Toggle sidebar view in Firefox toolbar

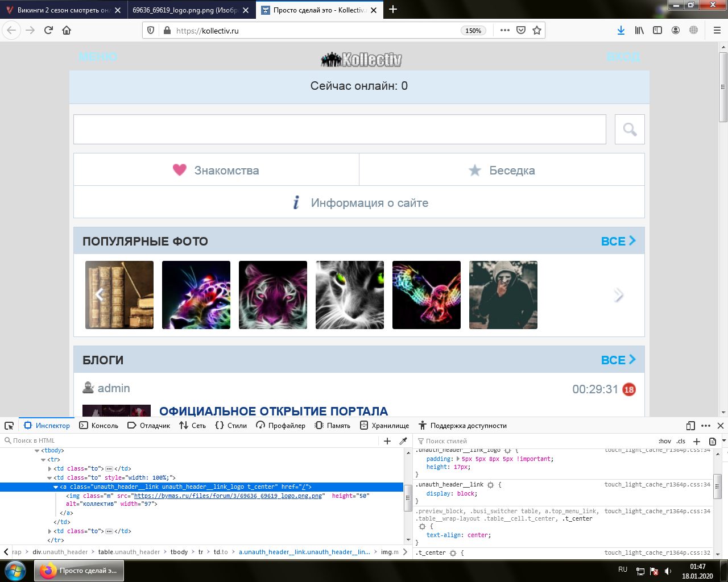tap(657, 31)
